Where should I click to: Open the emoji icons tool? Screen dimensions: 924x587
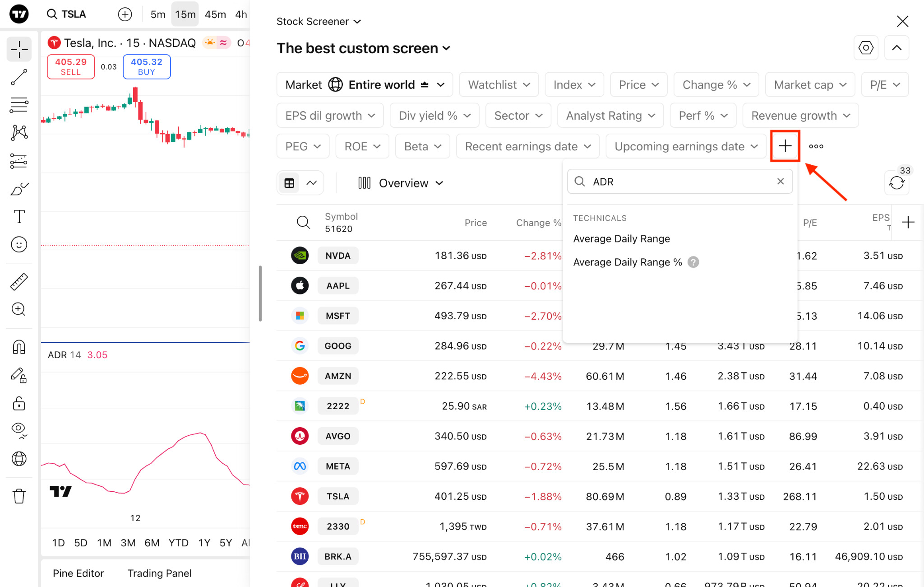19,245
